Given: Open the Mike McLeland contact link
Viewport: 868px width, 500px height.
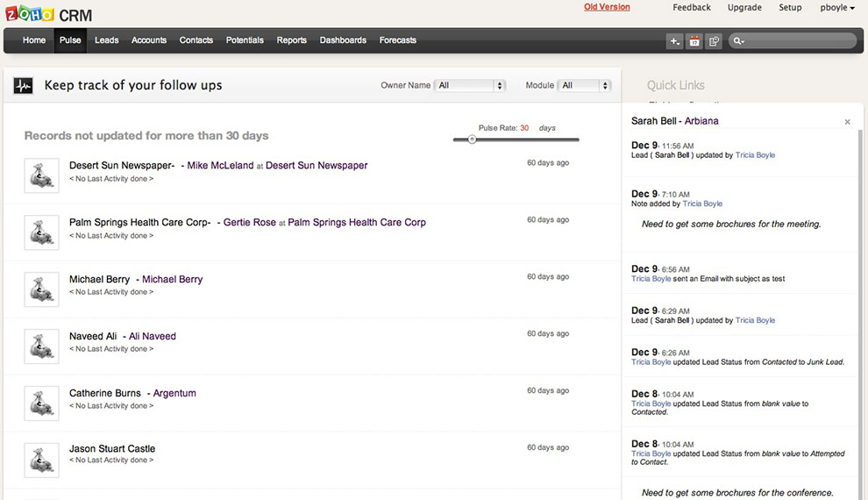Looking at the screenshot, I should (220, 166).
